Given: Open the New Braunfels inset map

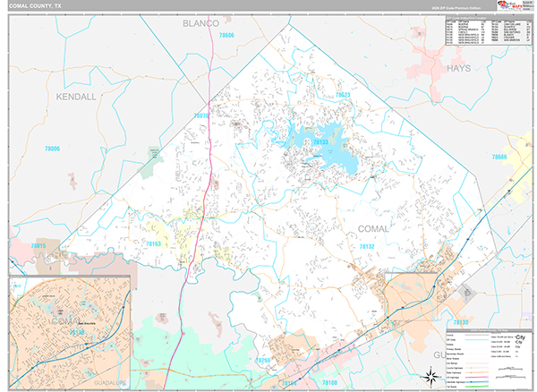Looking at the screenshot, I should click(x=70, y=333).
